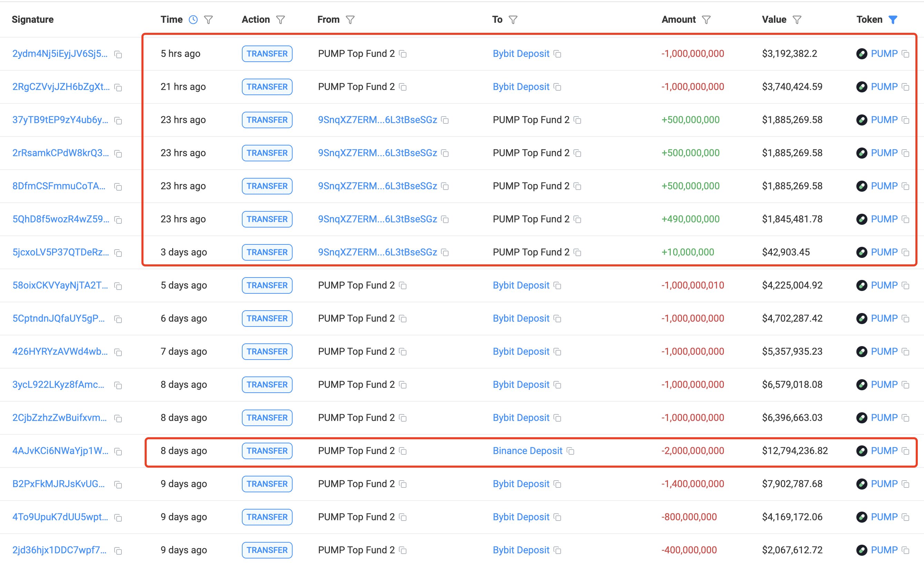
Task: Copy signature 2jd36hjx1DDC7wpf7...
Action: [x=118, y=551]
